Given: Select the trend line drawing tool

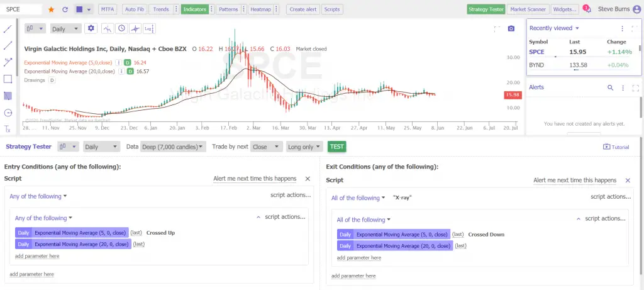Looking at the screenshot, I should pyautogui.click(x=8, y=29).
